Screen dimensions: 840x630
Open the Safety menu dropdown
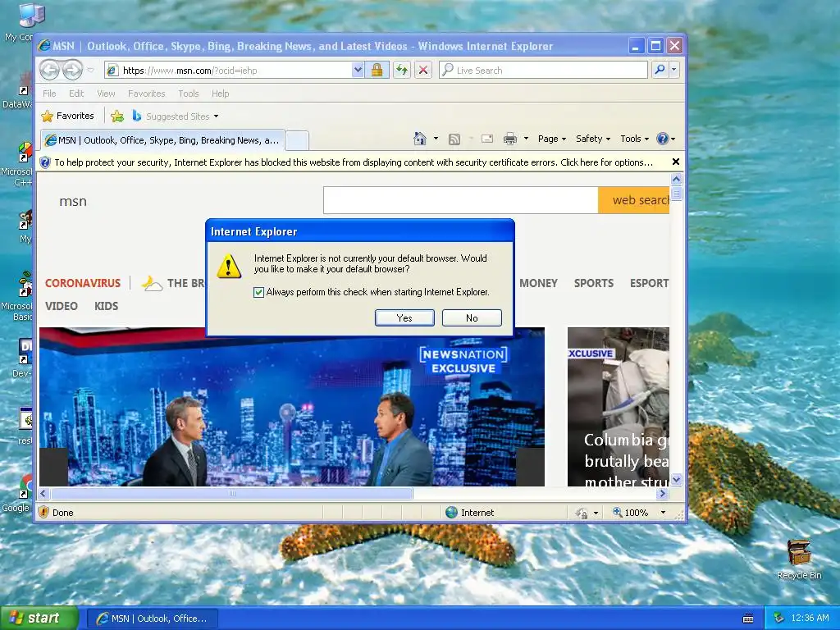click(x=592, y=139)
